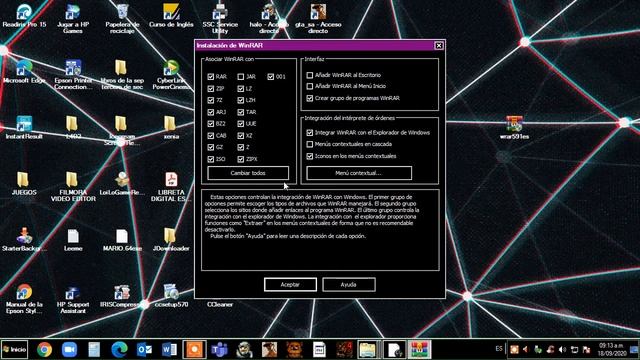
Task: Open the Menú contextual... settings button
Action: pyautogui.click(x=359, y=173)
